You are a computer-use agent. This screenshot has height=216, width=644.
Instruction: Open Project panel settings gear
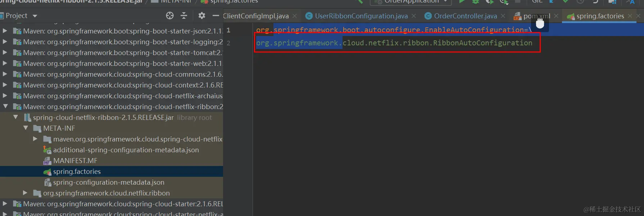pos(202,15)
